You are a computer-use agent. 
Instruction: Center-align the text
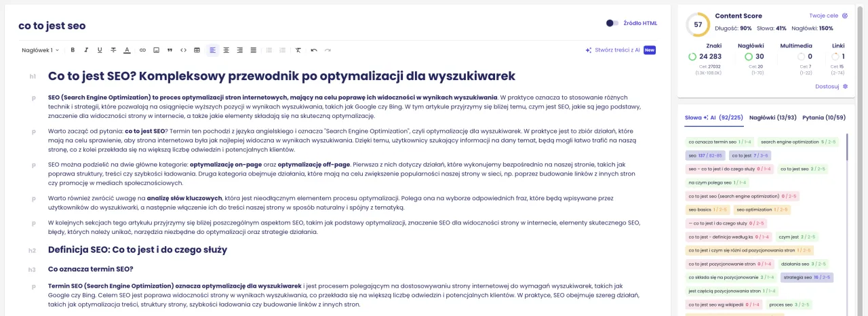pos(226,50)
